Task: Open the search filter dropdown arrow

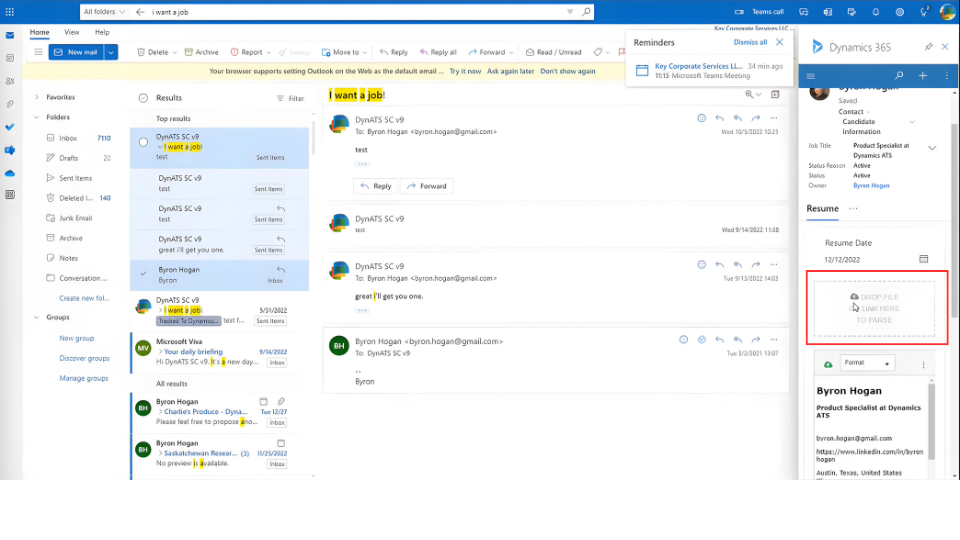Action: pos(570,12)
